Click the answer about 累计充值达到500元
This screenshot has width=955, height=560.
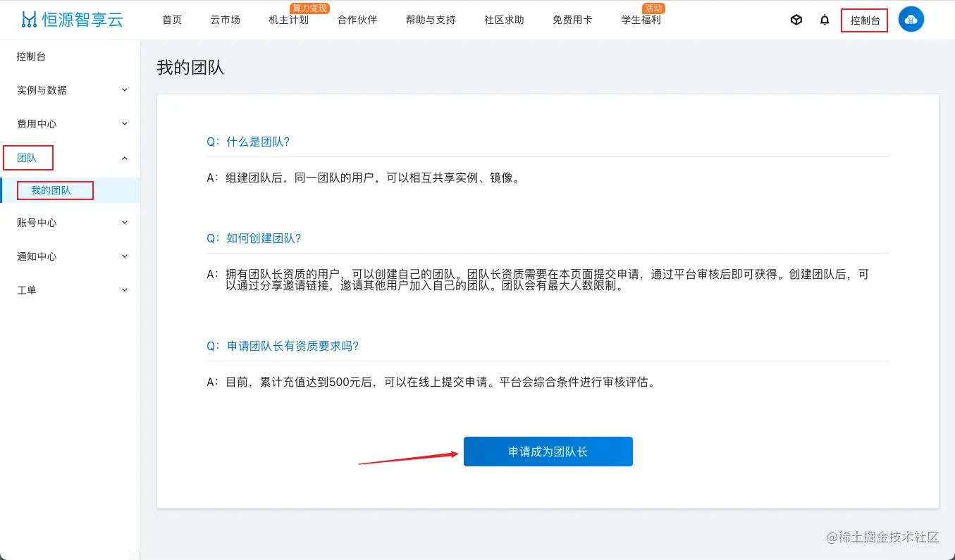432,382
